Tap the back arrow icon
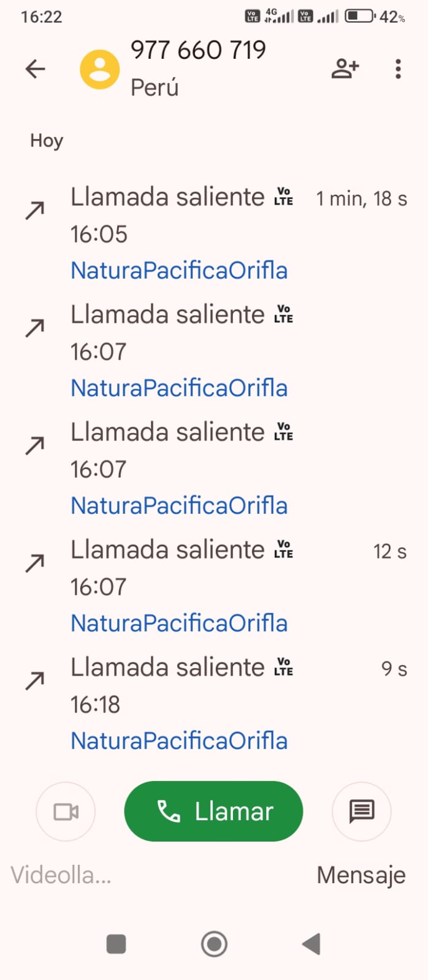 (36, 69)
